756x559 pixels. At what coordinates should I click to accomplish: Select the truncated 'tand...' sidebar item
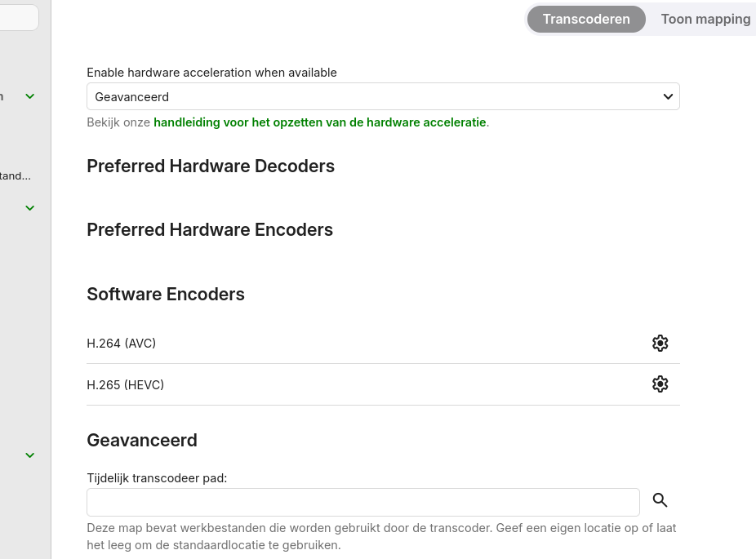(16, 175)
